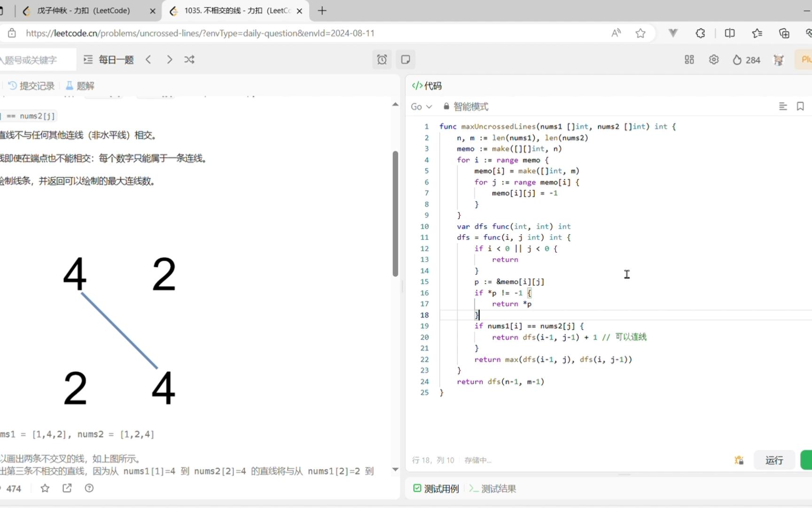Click the next question arrow
Viewport: 812px width, 508px height.
click(169, 59)
